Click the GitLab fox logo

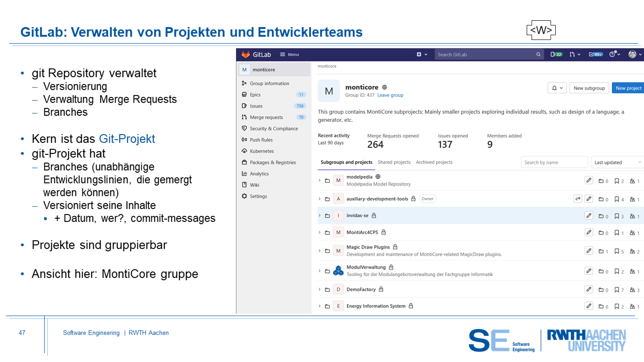[246, 54]
